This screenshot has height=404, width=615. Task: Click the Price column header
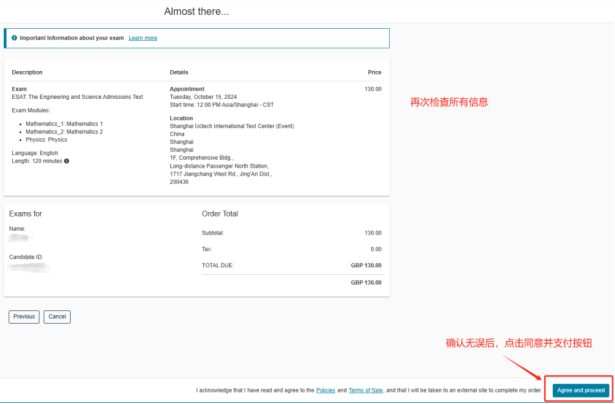(375, 73)
